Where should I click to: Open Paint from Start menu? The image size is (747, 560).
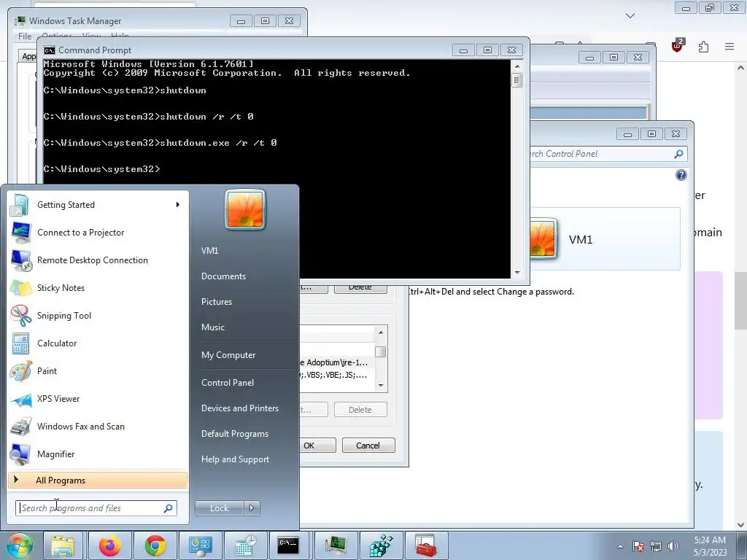point(98,371)
